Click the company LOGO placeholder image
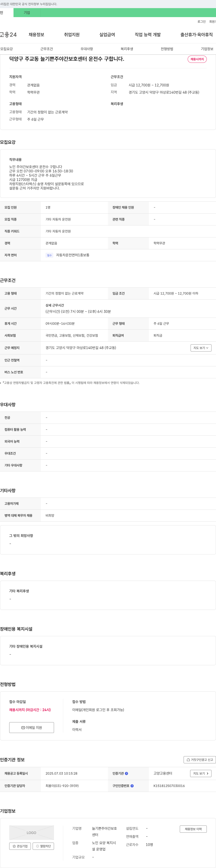The height and width of the screenshot is (868, 216). 32,833
